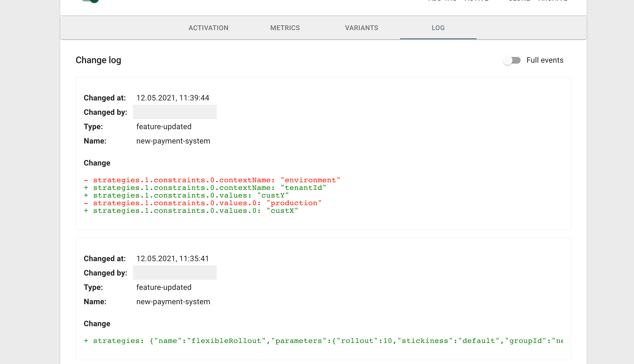
Task: Click removed line containing "environment"
Action: pos(212,180)
